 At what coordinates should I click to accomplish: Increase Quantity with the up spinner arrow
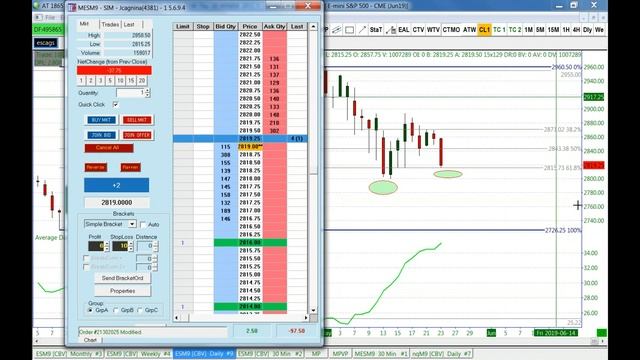coord(148,91)
